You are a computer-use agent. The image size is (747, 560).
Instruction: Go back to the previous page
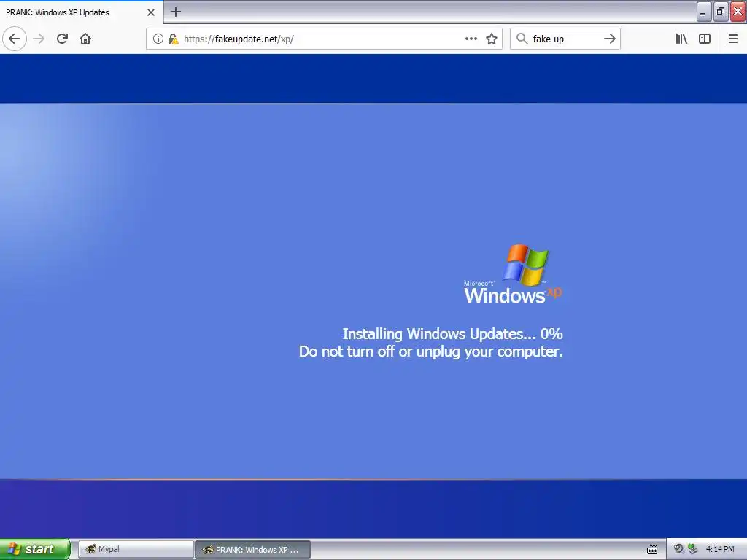click(15, 39)
